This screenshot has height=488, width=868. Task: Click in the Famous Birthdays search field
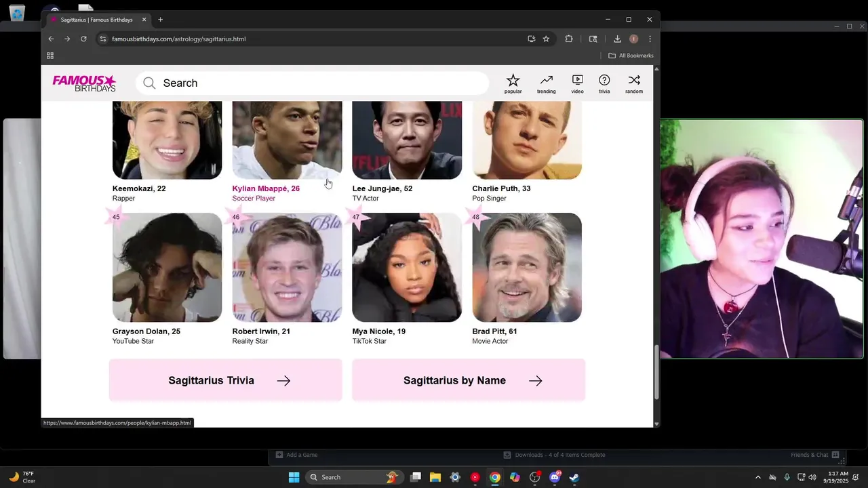pyautogui.click(x=312, y=83)
